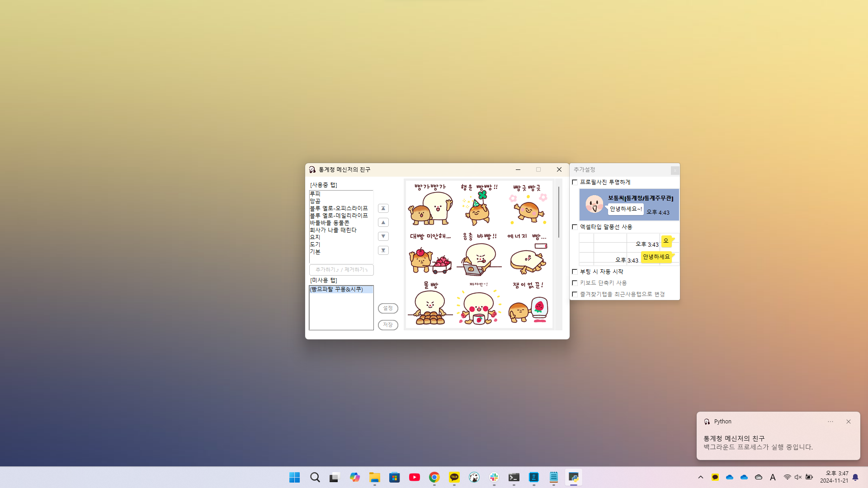Viewport: 868px width, 488px height.
Task: Open Google Chrome from taskbar
Action: pos(434,477)
